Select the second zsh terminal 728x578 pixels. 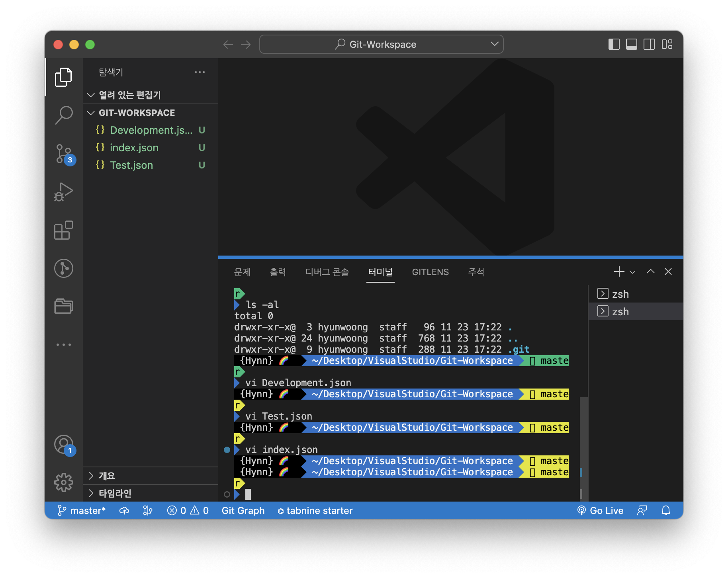[636, 311]
